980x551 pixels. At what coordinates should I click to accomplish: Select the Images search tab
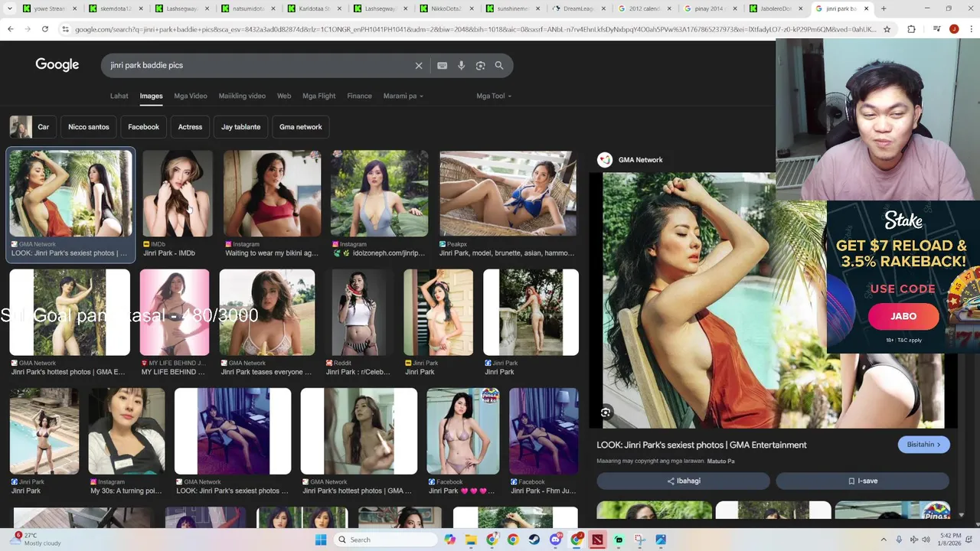(151, 96)
